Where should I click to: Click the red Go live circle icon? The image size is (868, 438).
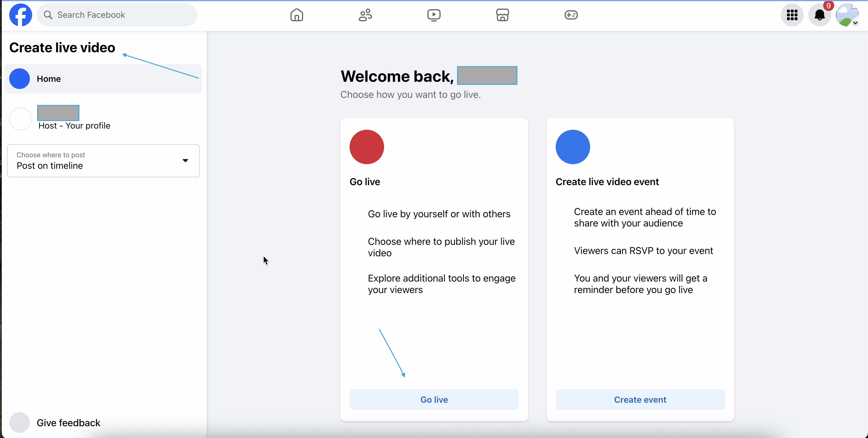[x=367, y=147]
